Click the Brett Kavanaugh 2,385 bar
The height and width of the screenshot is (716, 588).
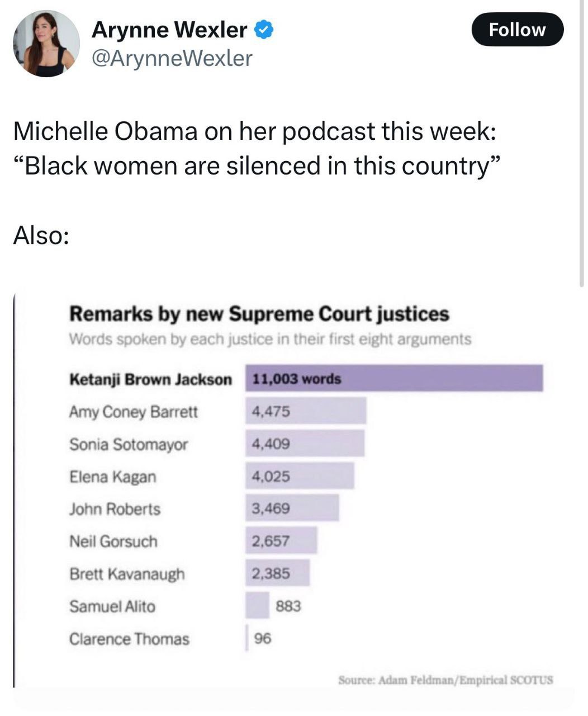tap(277, 573)
